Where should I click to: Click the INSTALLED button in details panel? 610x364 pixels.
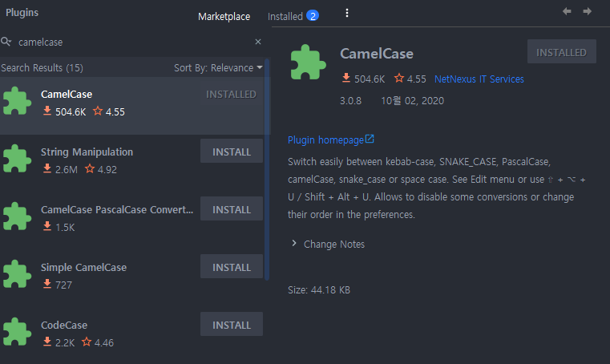pyautogui.click(x=562, y=51)
